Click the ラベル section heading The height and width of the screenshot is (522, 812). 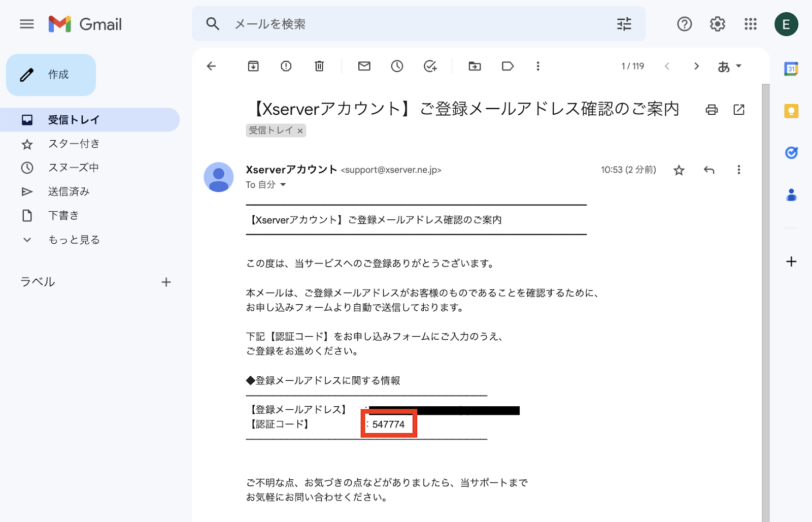[38, 282]
